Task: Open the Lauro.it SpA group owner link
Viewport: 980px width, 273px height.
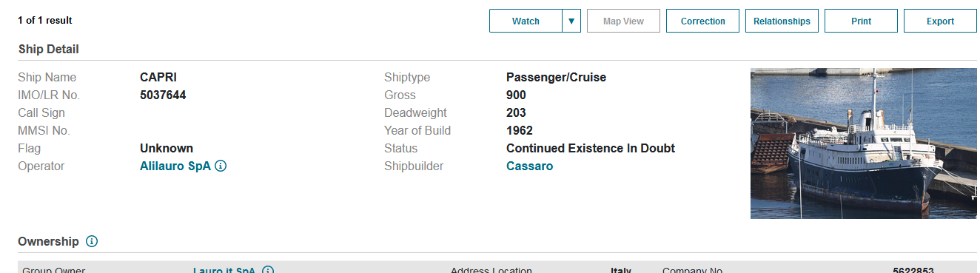Action: pyautogui.click(x=224, y=270)
